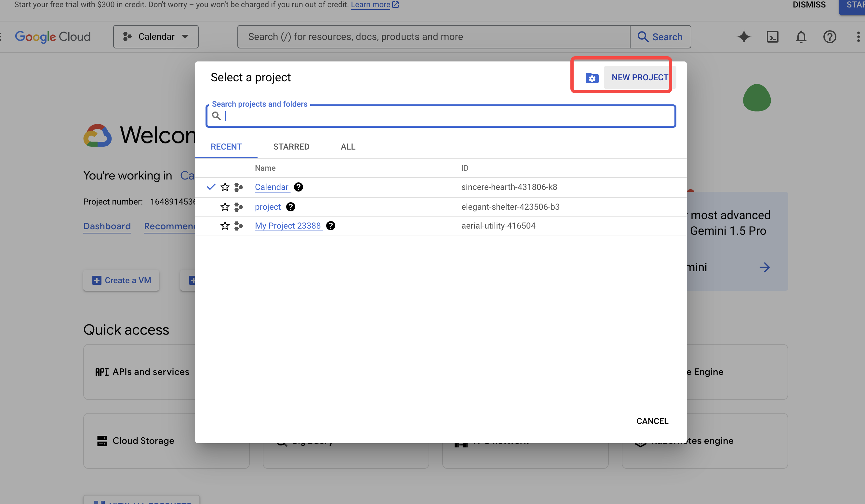
Task: Click the top resources search bar
Action: [433, 37]
